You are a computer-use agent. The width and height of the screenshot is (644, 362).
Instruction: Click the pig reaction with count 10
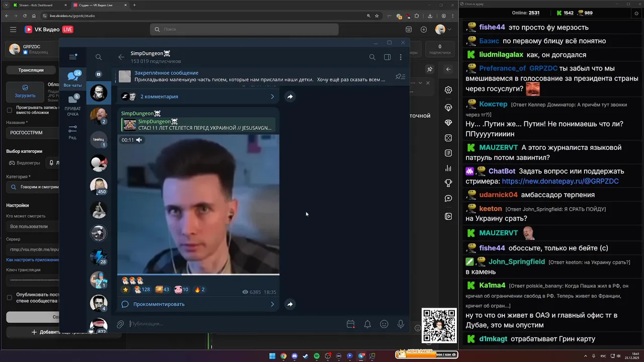coord(181,290)
